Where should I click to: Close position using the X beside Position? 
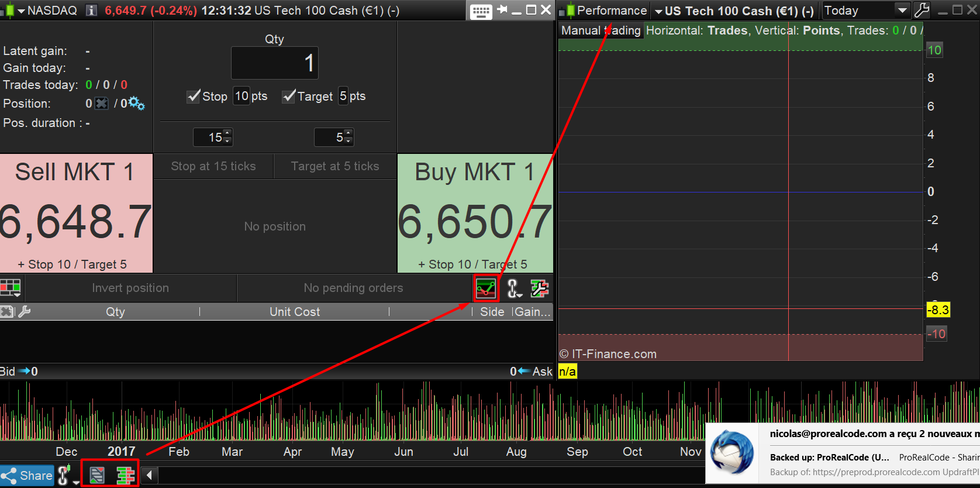click(102, 104)
